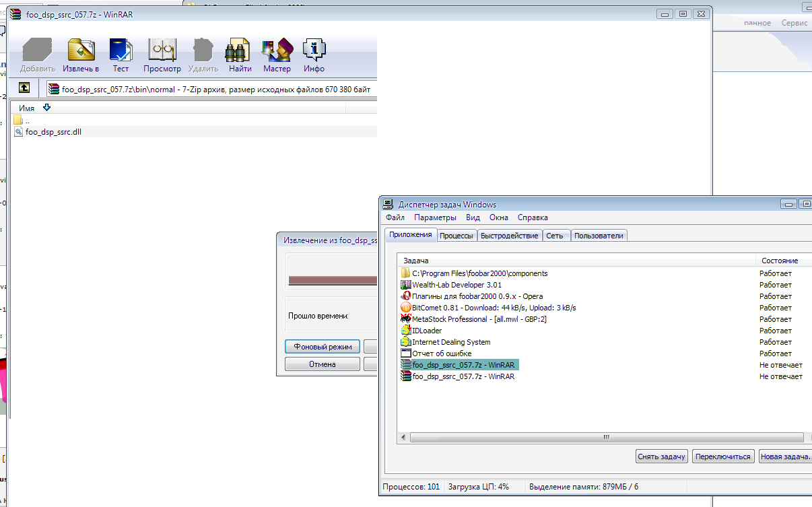
Task: Click the Добавить (Add) toolbar icon in WinRAR
Action: coord(38,50)
